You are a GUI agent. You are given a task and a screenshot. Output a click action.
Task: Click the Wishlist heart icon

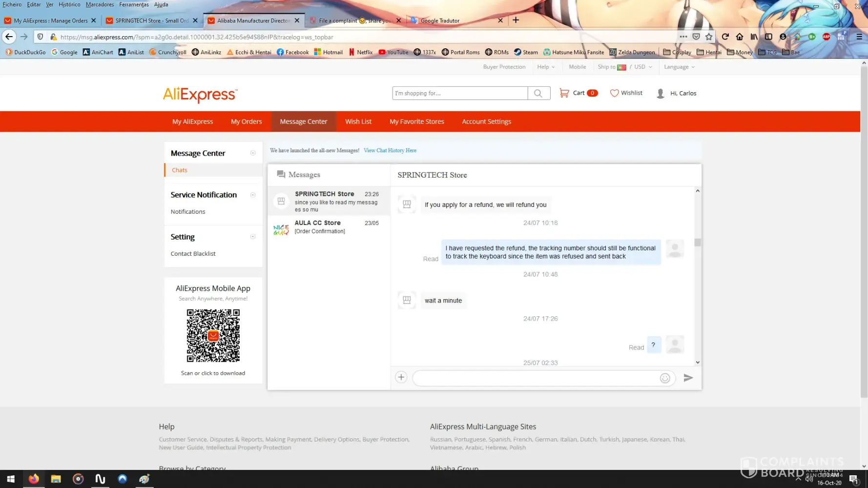coord(614,93)
